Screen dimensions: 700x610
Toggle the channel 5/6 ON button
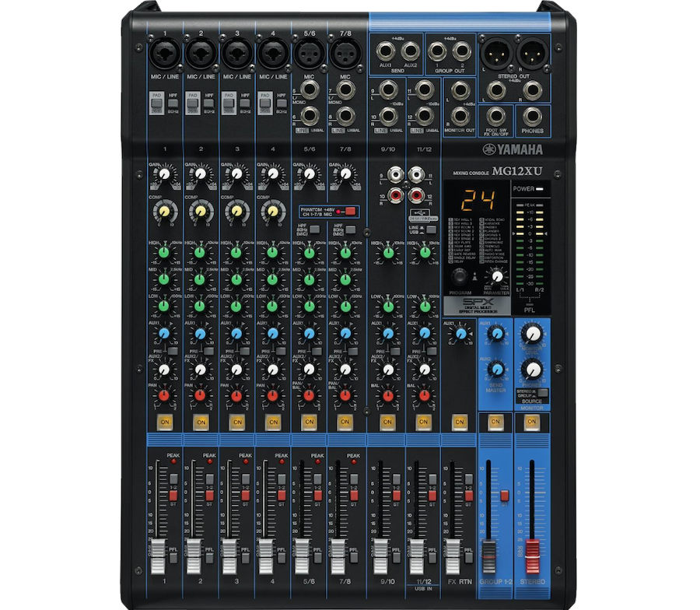[x=309, y=422]
